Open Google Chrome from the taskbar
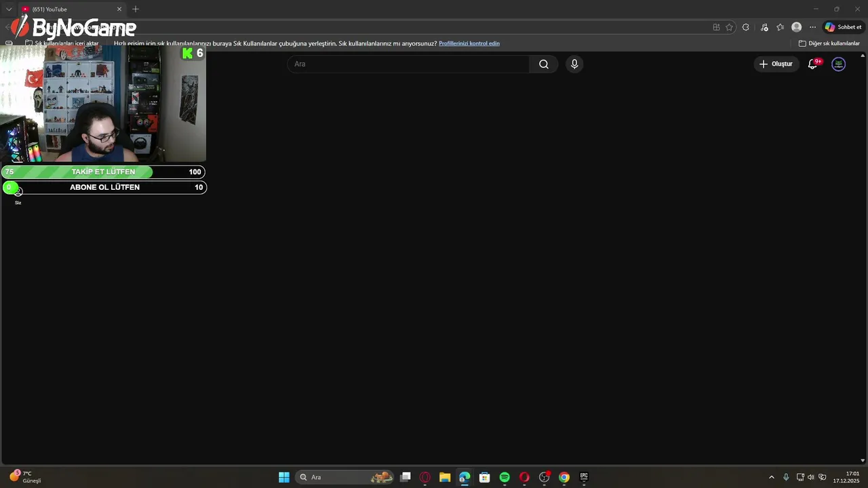The image size is (868, 488). pos(564,477)
